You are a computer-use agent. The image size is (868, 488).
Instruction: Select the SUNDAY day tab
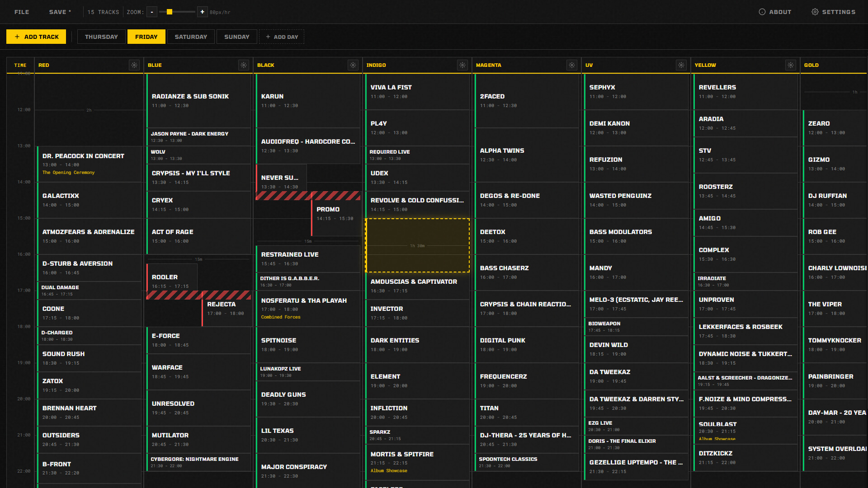click(x=236, y=37)
